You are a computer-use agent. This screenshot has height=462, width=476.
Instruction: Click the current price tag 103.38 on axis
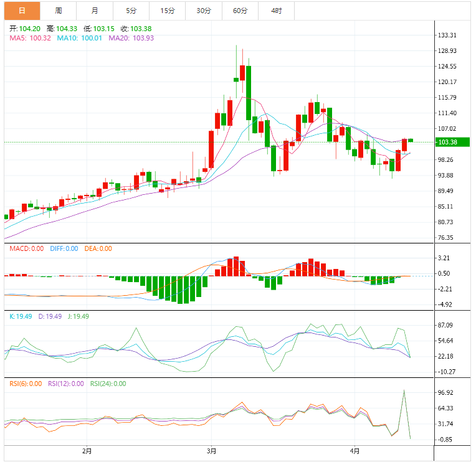coord(449,142)
